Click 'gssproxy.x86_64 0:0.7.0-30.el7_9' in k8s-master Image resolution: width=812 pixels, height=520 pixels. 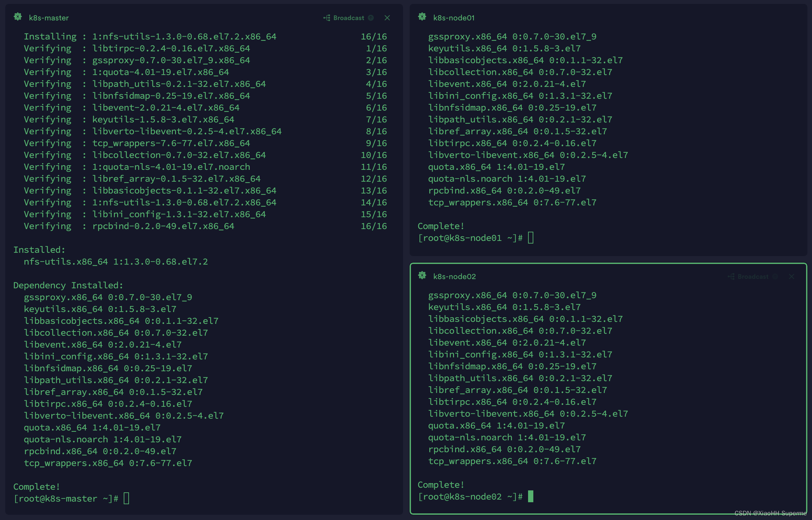[x=108, y=297]
